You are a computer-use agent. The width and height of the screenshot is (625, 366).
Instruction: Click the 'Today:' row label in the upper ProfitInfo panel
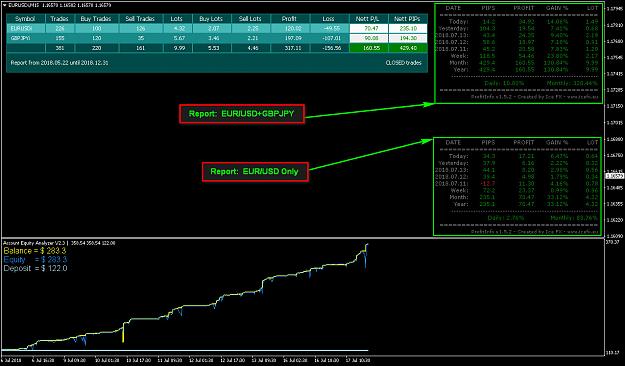coord(458,22)
